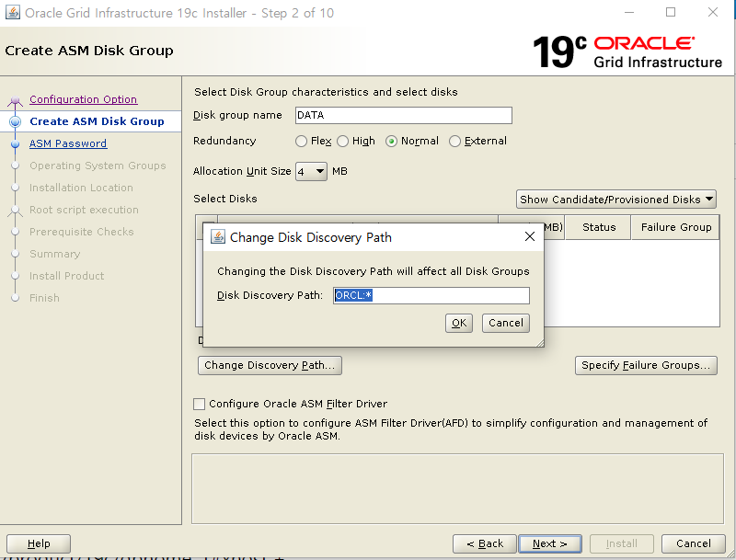Screen dimensions: 736x560
Task: Open the Allocation Unit Size dropdown
Action: pyautogui.click(x=310, y=171)
